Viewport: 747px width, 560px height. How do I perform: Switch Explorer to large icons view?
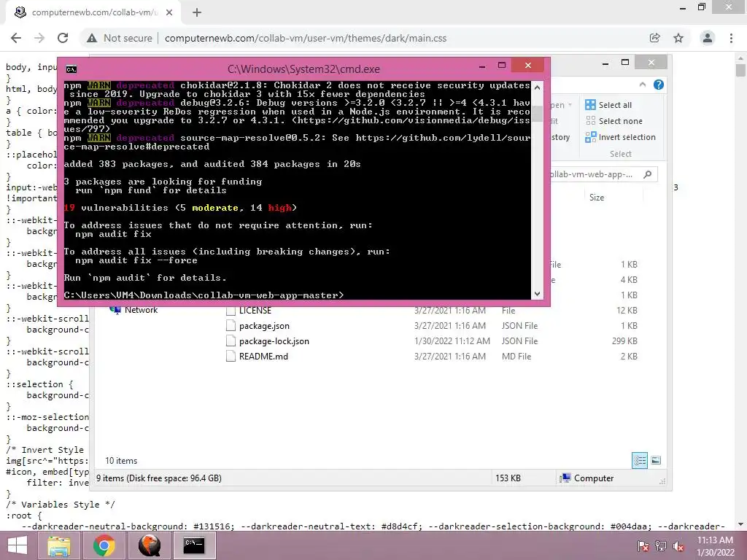tap(656, 461)
